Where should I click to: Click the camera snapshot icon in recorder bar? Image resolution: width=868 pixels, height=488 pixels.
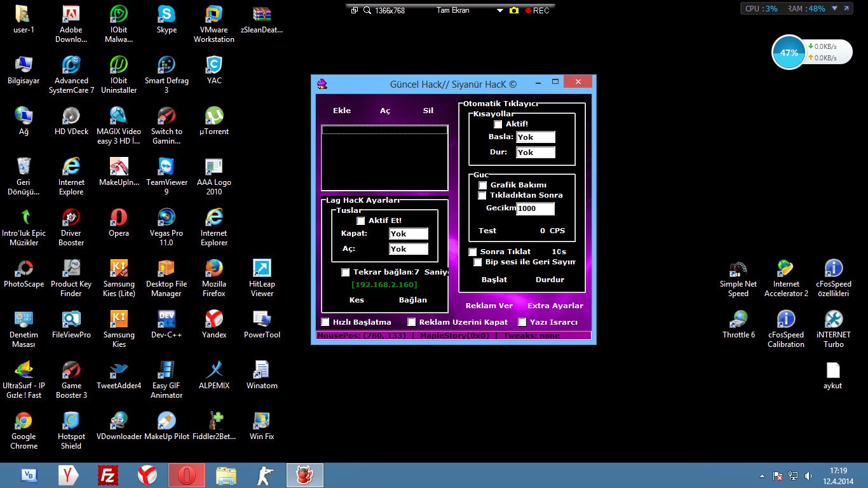click(514, 10)
